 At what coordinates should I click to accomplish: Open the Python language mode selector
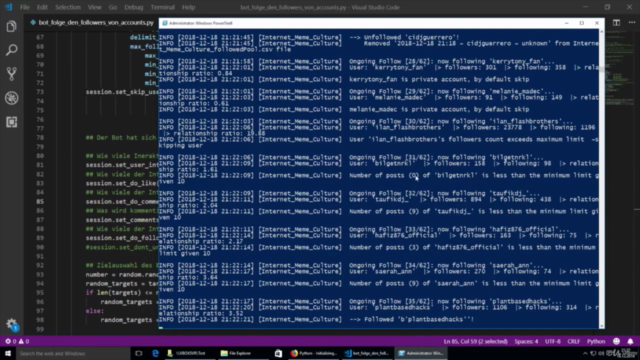coord(596,341)
